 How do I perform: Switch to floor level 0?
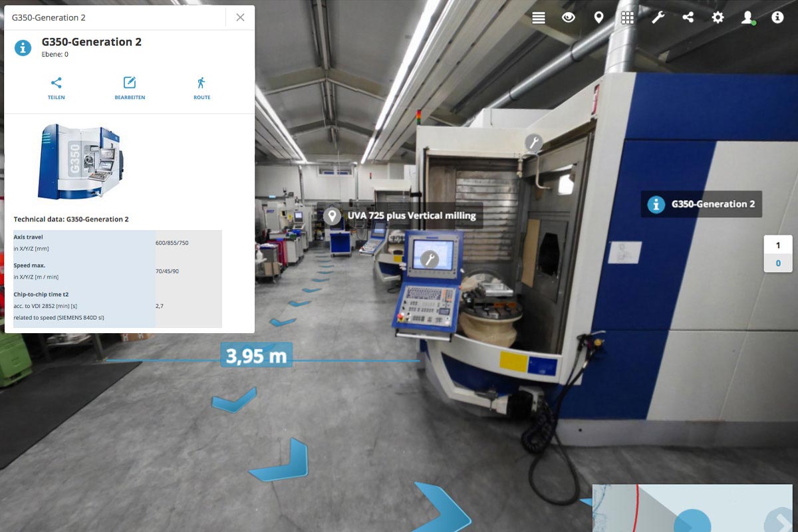pyautogui.click(x=778, y=263)
